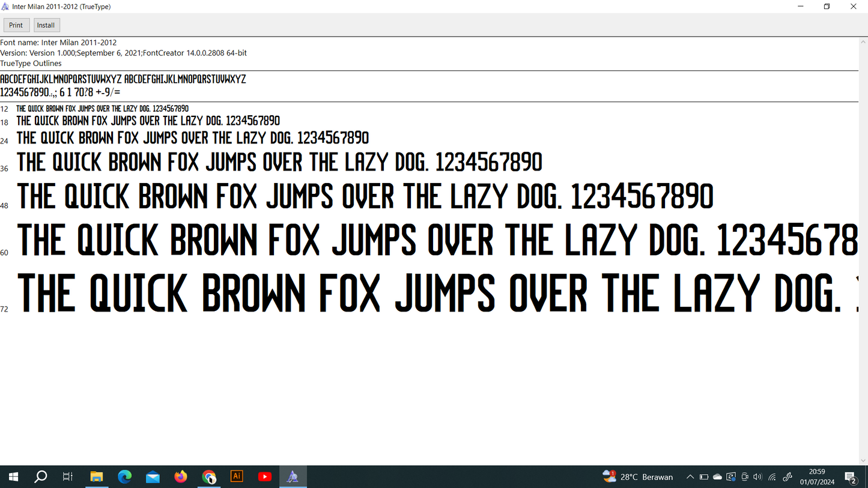Launch File Explorer from the taskbar
868x488 pixels.
pos(97,477)
